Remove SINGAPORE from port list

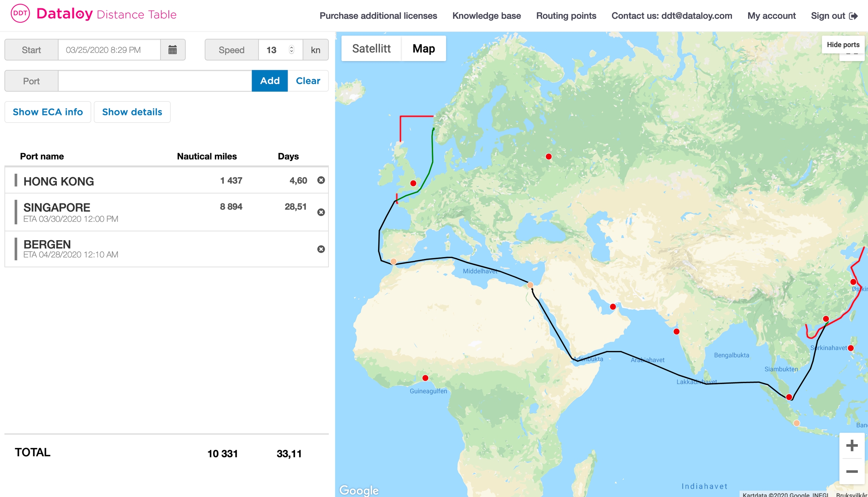pos(321,212)
